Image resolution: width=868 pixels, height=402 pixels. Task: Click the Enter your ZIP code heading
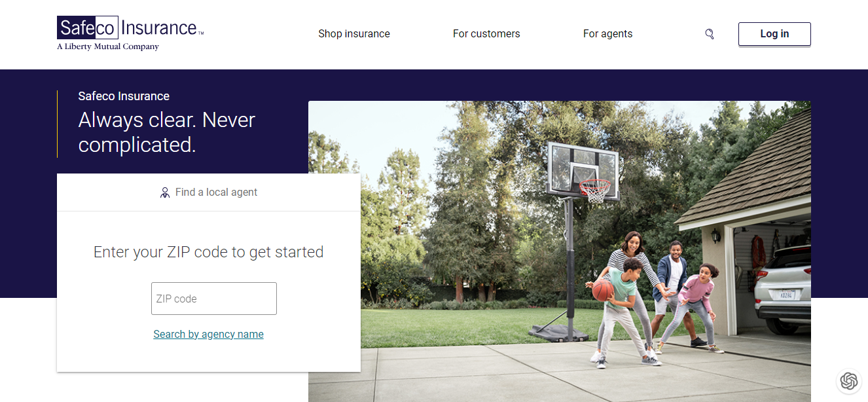point(209,252)
